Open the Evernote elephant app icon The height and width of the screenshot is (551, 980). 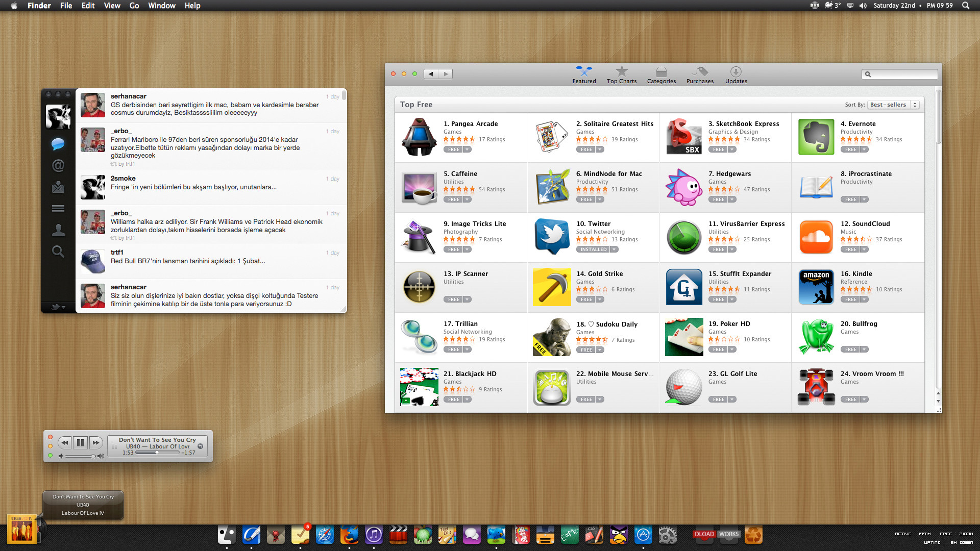point(816,137)
